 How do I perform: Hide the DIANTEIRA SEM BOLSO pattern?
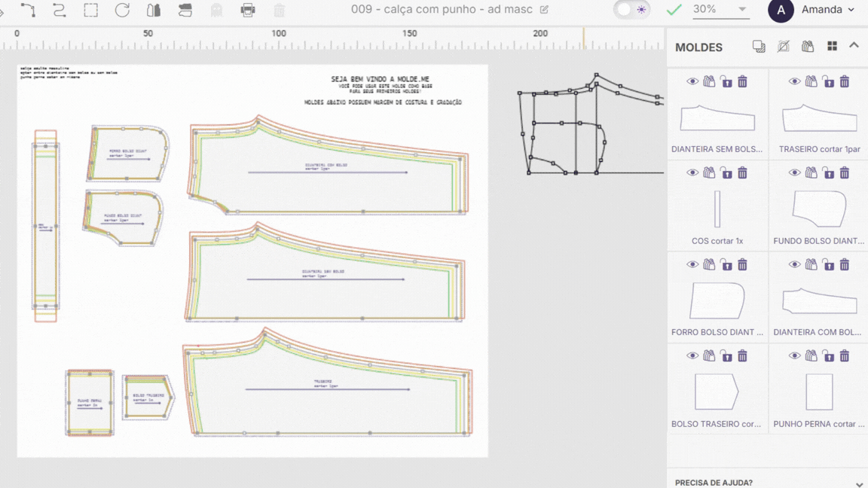click(692, 81)
